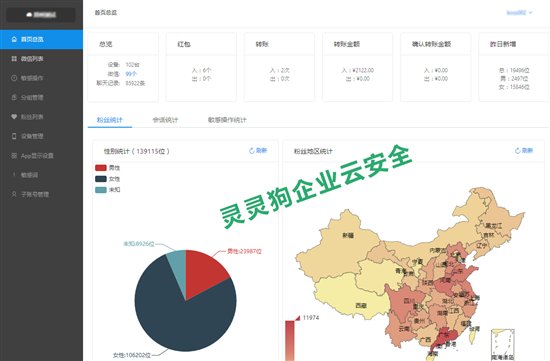Click the grid icon beside 微信列表
This screenshot has width=550, height=361.
14,59
